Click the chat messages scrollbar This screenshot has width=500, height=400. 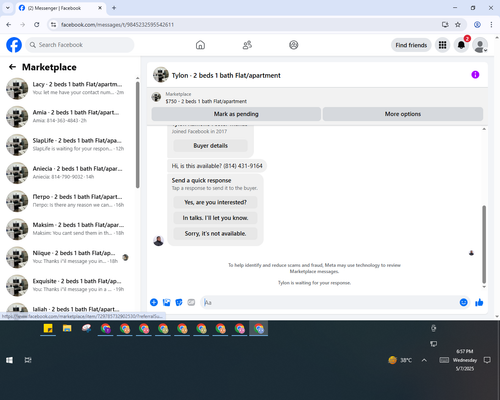pyautogui.click(x=484, y=244)
